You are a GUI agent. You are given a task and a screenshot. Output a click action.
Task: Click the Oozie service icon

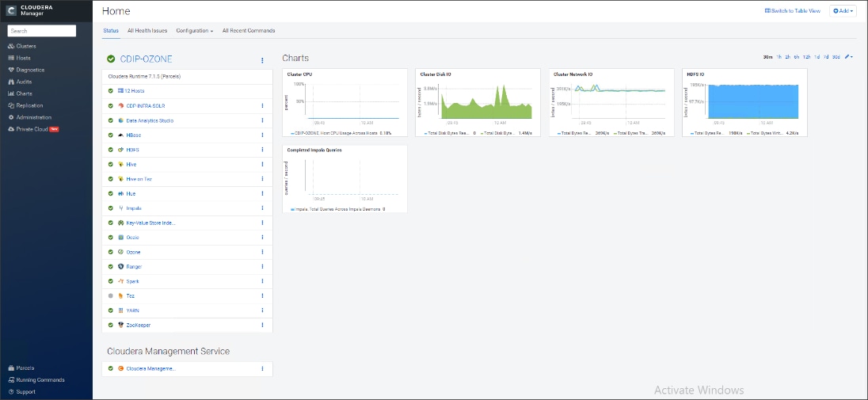(x=120, y=238)
